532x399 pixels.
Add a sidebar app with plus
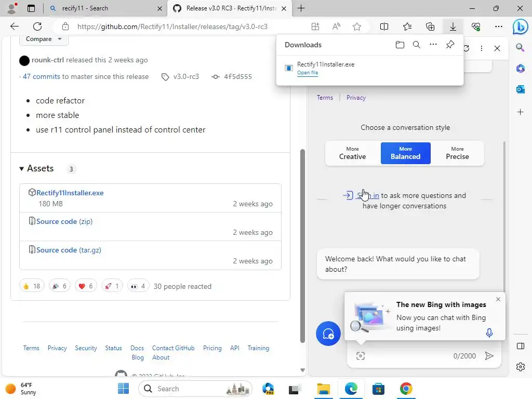(x=520, y=112)
